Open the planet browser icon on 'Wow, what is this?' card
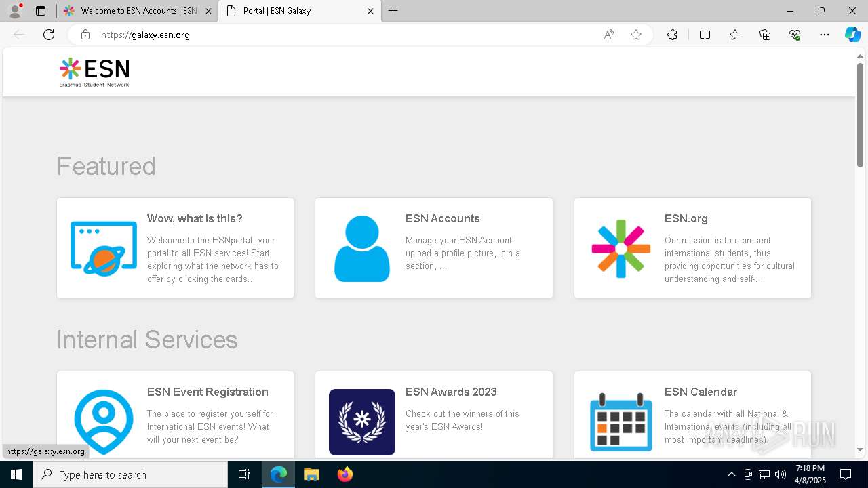The image size is (868, 488). [x=104, y=248]
